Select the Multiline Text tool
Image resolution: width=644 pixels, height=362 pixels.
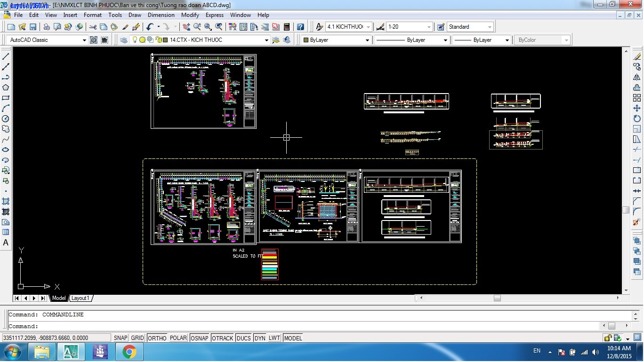click(6, 243)
